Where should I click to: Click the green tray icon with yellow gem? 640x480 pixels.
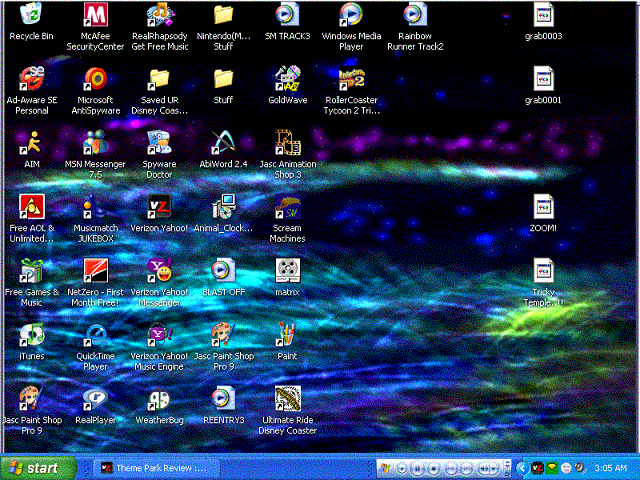click(552, 467)
